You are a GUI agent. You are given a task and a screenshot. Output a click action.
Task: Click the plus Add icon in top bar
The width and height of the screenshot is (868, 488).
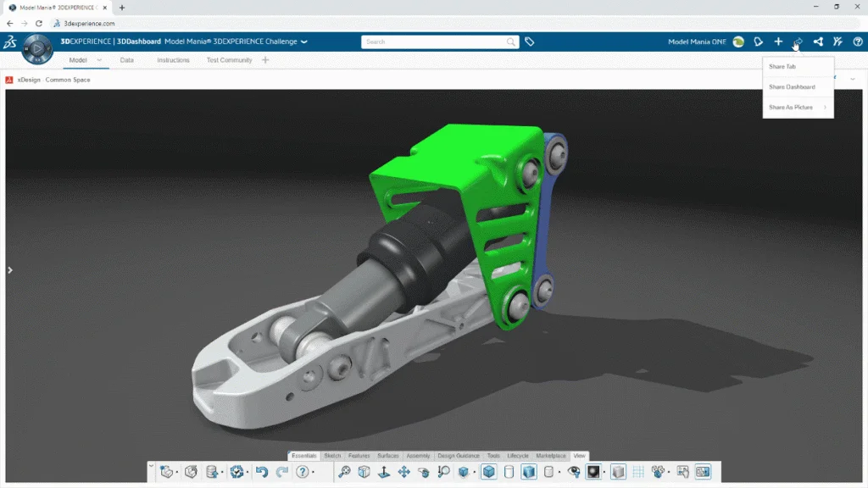[778, 42]
